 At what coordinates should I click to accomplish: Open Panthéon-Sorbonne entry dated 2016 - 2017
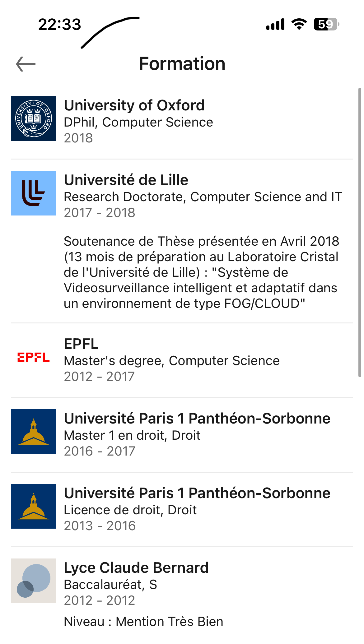click(x=197, y=419)
